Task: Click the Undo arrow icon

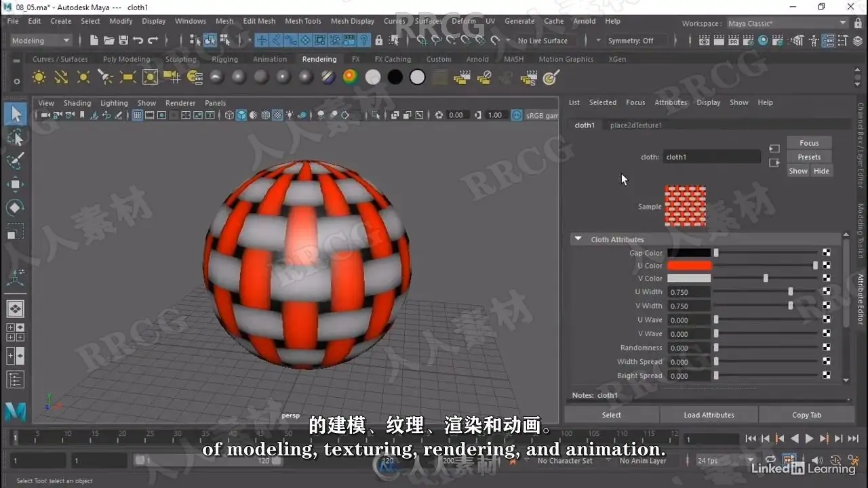Action: [x=138, y=41]
